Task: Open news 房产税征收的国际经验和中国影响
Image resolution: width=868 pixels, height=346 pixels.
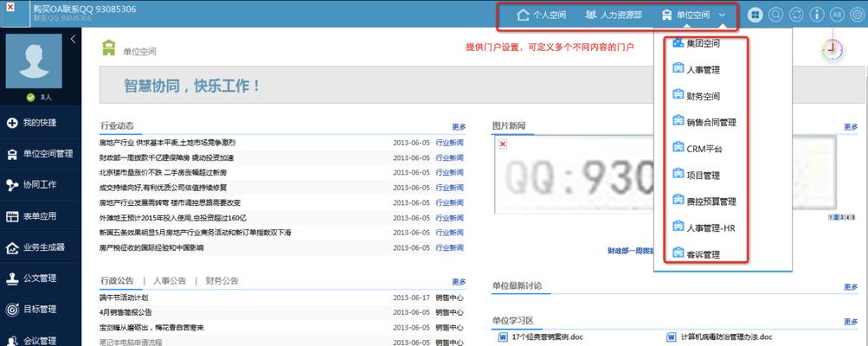Action: pyautogui.click(x=151, y=247)
